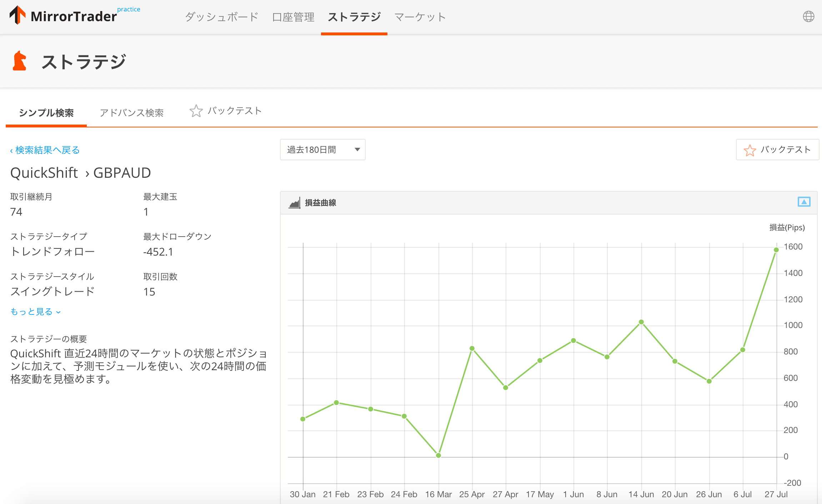Click the 1 Jun data point on the chart

click(x=573, y=341)
